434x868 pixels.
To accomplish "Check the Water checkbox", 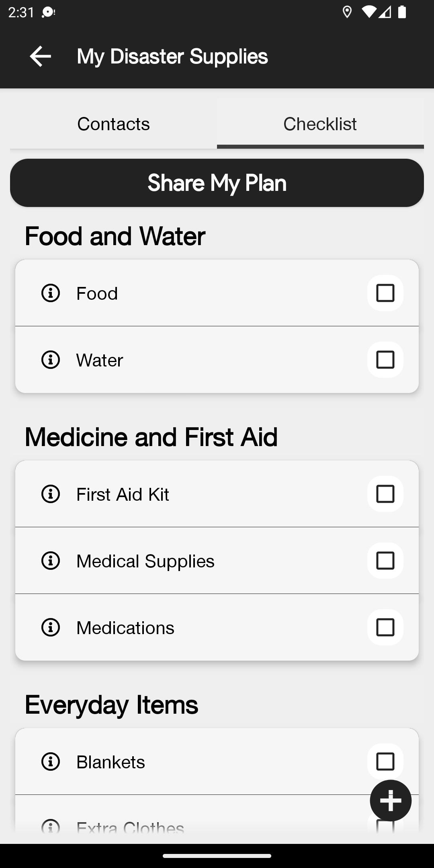I will coord(385,360).
